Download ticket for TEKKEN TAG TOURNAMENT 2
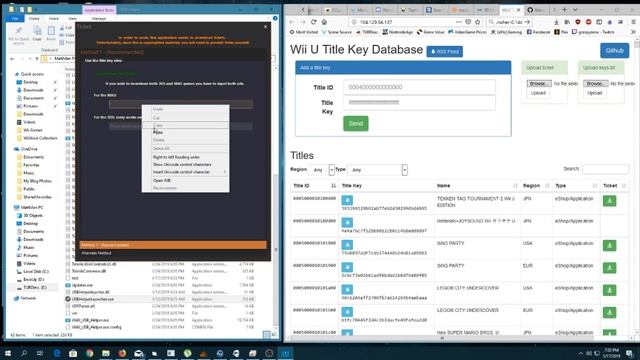 (x=609, y=201)
